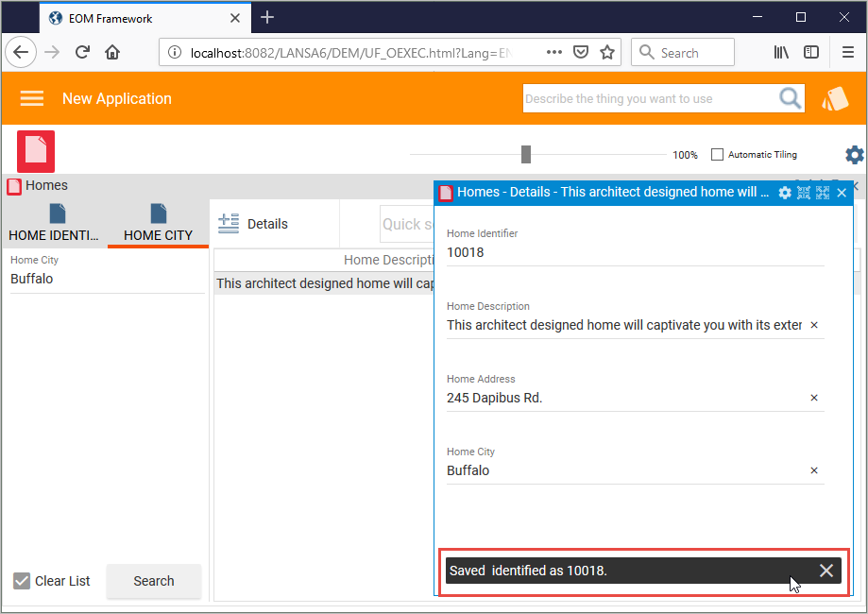Bookmark this page with the star
Screen dimensions: 868x614
click(607, 52)
